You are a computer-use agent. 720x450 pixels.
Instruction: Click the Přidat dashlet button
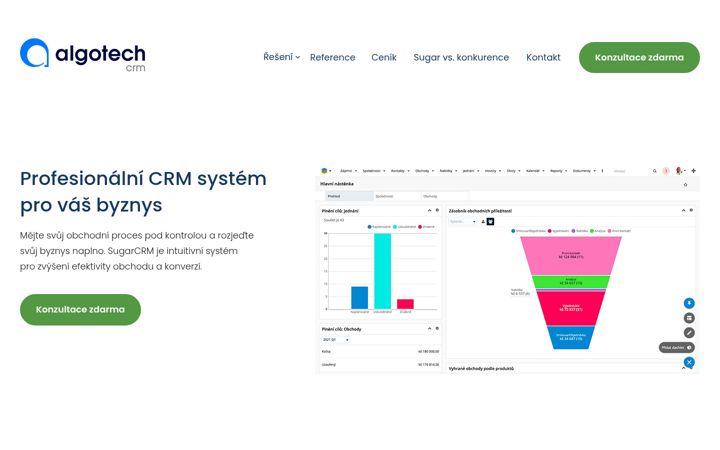coord(676,348)
